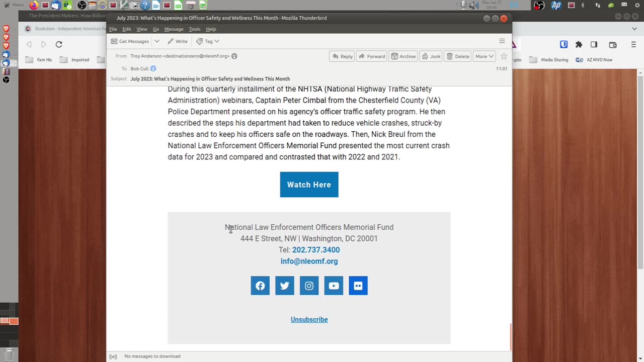
Task: Open the Facebook icon in email footer
Action: [x=260, y=286]
